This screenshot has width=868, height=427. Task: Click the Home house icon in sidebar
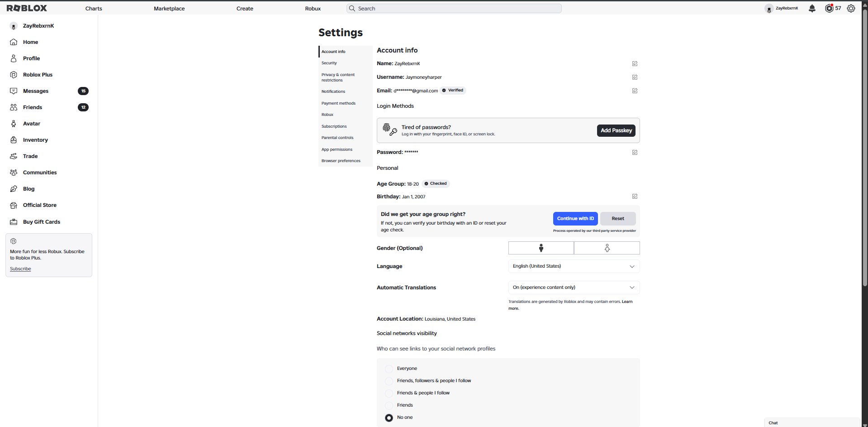point(14,42)
